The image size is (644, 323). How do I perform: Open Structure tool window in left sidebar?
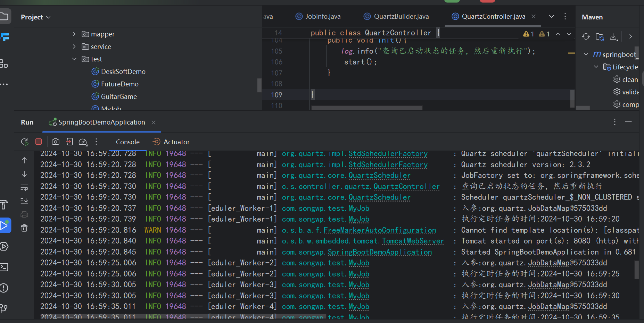[x=4, y=63]
